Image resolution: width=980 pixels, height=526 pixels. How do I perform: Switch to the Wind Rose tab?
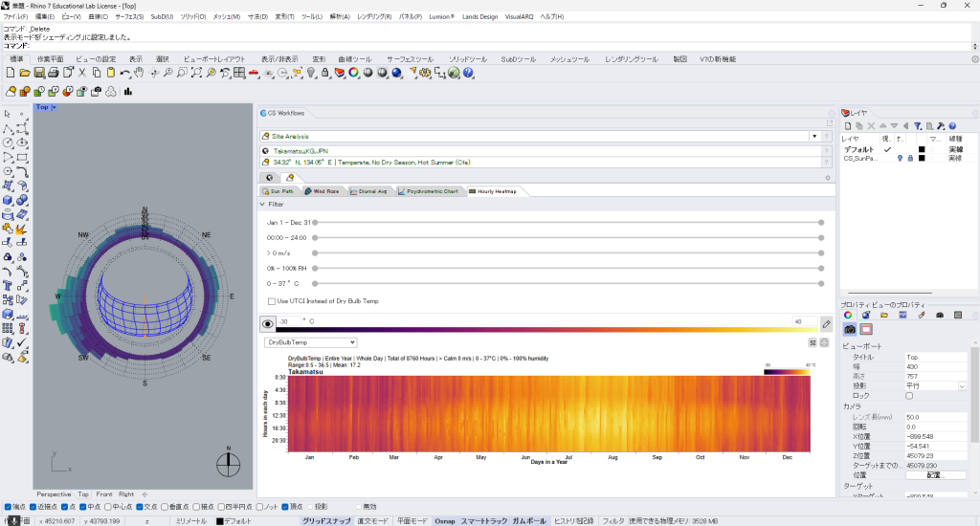322,191
